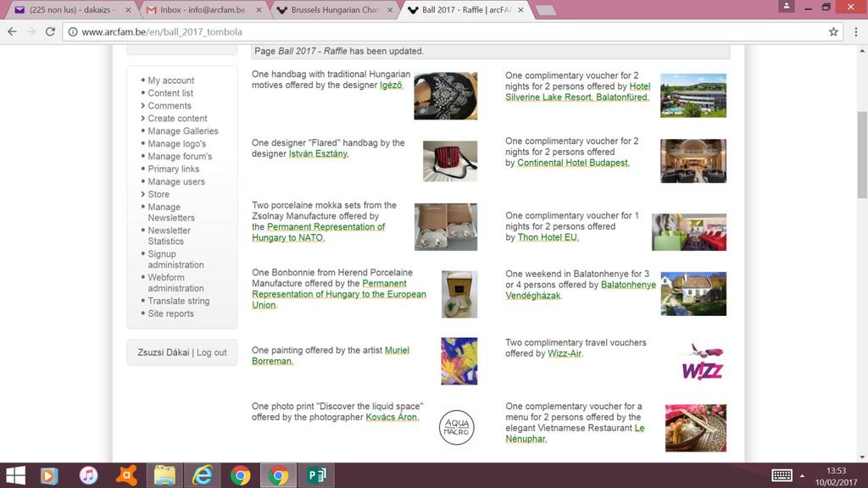
Task: Open Site reports in the sidebar
Action: tap(170, 313)
